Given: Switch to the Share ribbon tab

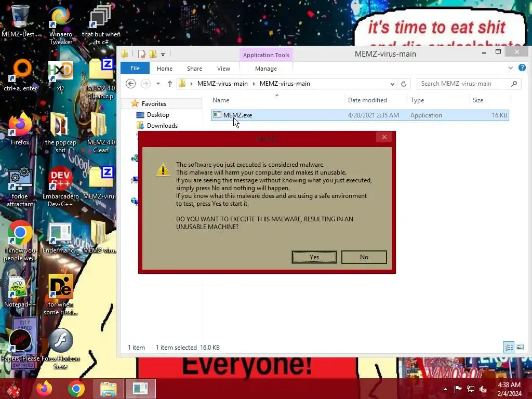Looking at the screenshot, I should [194, 69].
